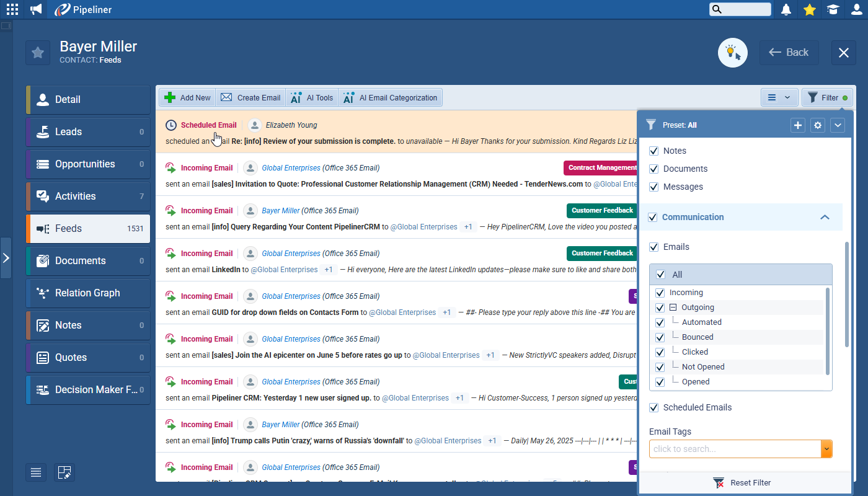868x496 pixels.
Task: Click the Email Tags search field
Action: point(735,449)
